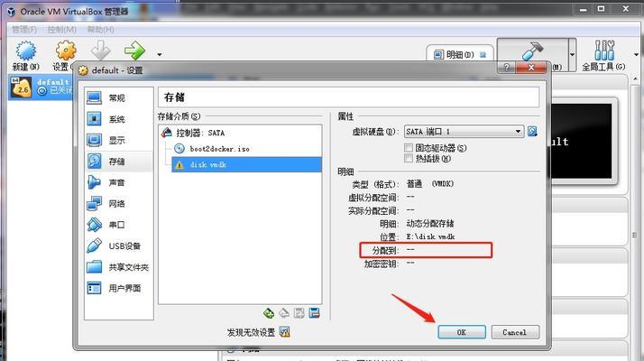Click the Cancel button
This screenshot has width=644, height=361.
(515, 332)
